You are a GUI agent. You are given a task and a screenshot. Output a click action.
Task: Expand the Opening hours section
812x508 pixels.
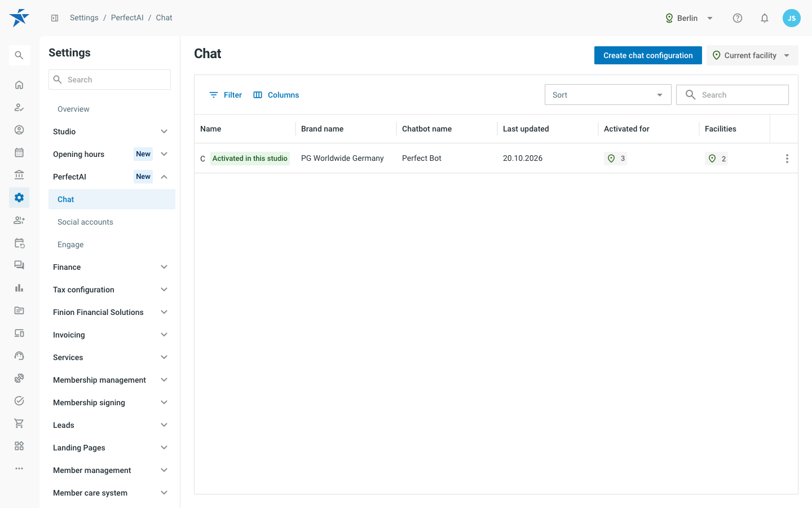point(112,154)
